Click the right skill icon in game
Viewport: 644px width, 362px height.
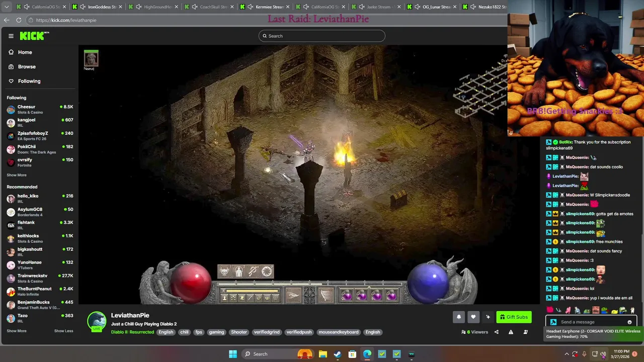326,296
